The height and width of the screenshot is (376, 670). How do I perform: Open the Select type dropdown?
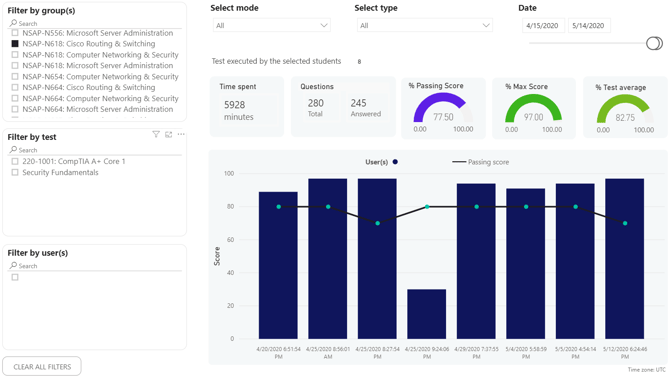click(x=425, y=25)
